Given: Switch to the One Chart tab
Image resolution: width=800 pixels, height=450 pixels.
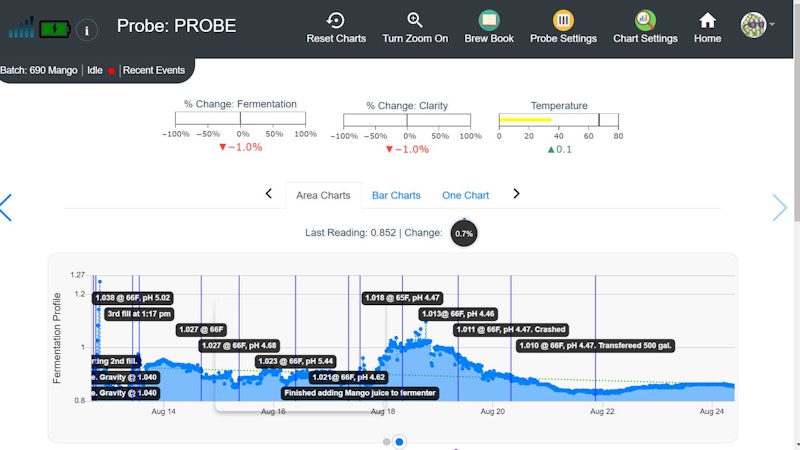Looking at the screenshot, I should click(x=465, y=195).
